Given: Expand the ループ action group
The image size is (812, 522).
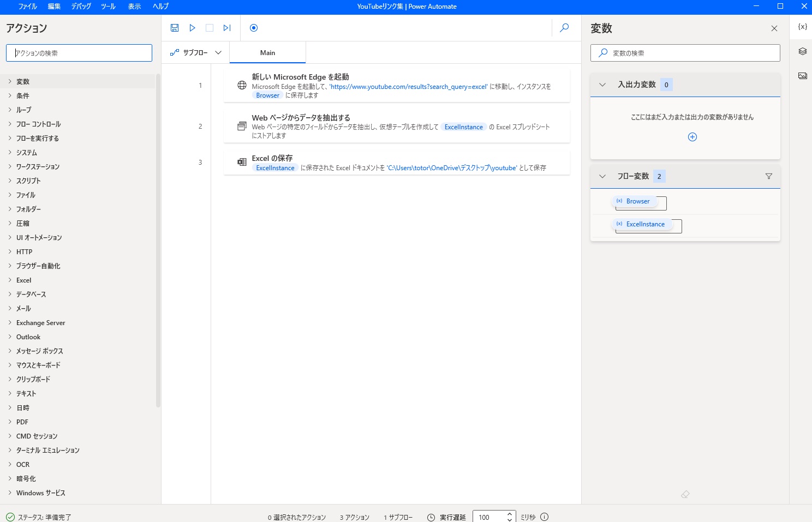Looking at the screenshot, I should tap(10, 110).
